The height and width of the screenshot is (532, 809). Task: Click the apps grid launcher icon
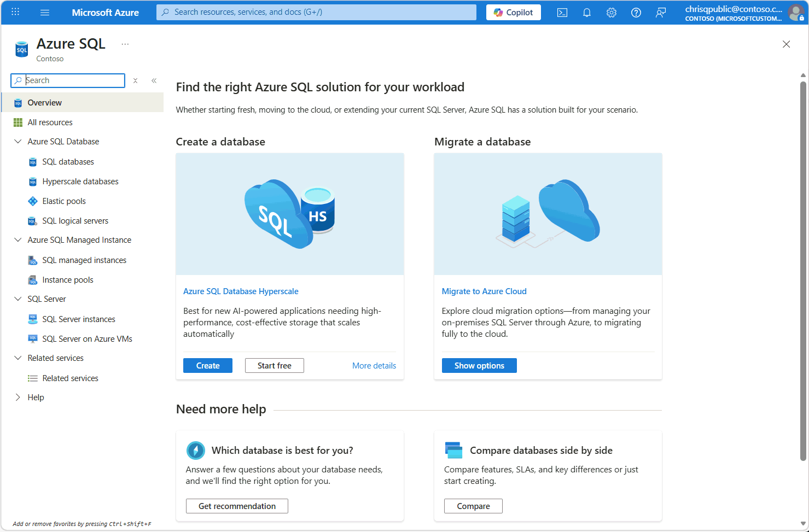pyautogui.click(x=15, y=12)
